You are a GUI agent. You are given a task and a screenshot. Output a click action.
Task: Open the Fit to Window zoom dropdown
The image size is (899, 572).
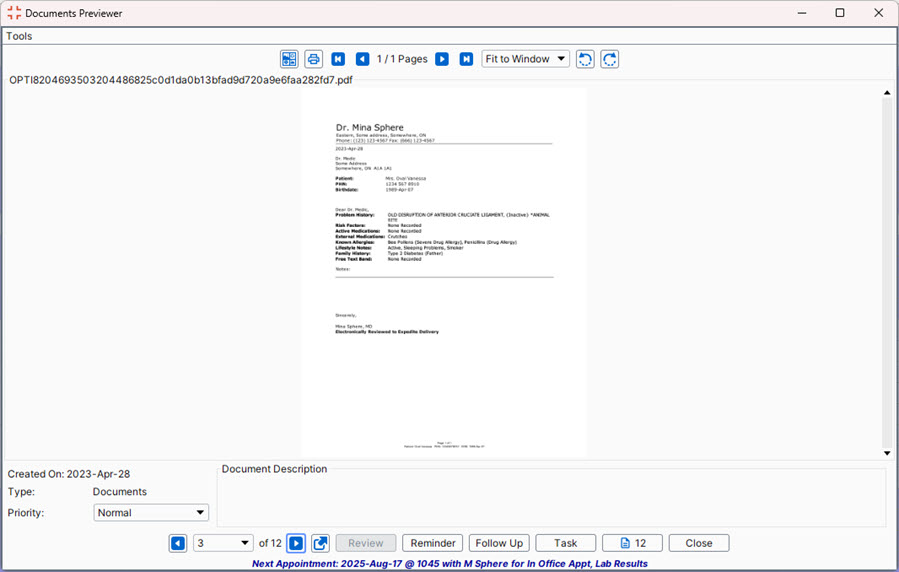[x=525, y=59]
